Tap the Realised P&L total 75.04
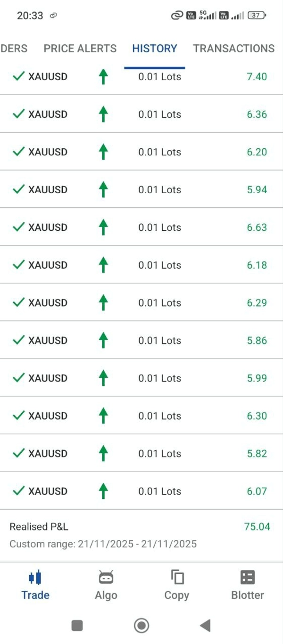 (257, 527)
